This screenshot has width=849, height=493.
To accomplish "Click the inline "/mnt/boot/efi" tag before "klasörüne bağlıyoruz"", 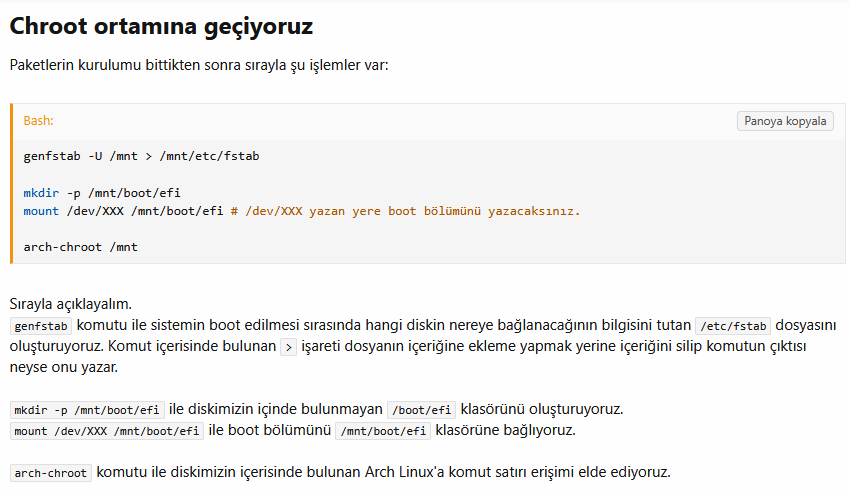I will click(x=383, y=431).
